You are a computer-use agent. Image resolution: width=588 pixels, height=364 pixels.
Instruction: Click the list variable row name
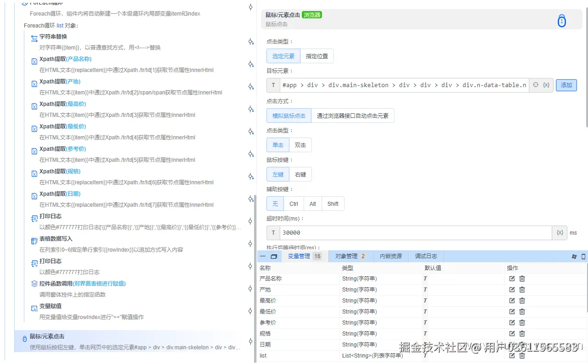pyautogui.click(x=263, y=355)
